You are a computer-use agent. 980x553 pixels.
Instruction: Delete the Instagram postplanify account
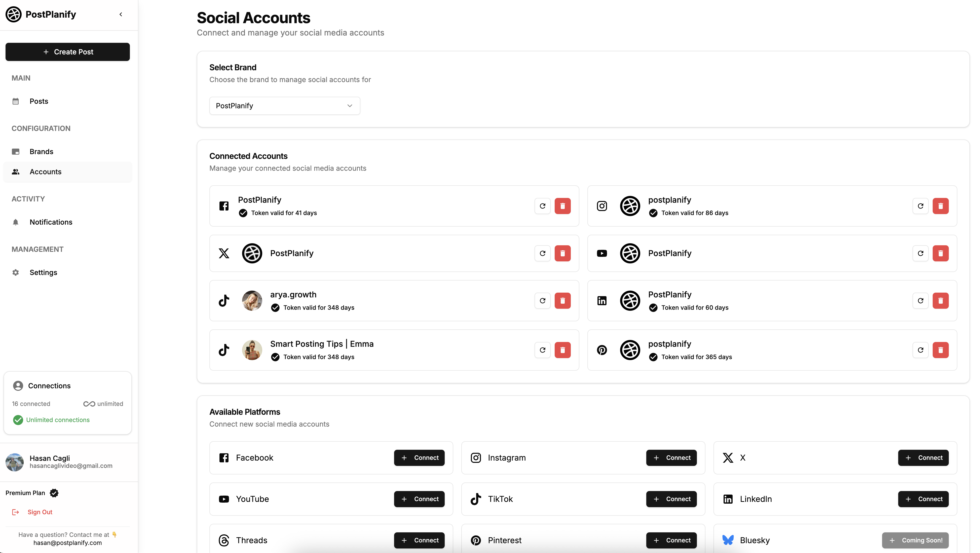[x=940, y=206]
